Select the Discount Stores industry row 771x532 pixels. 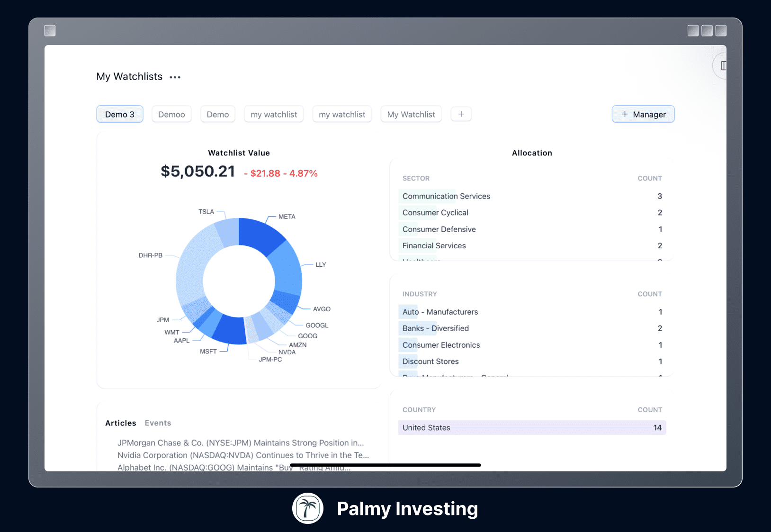pos(532,361)
